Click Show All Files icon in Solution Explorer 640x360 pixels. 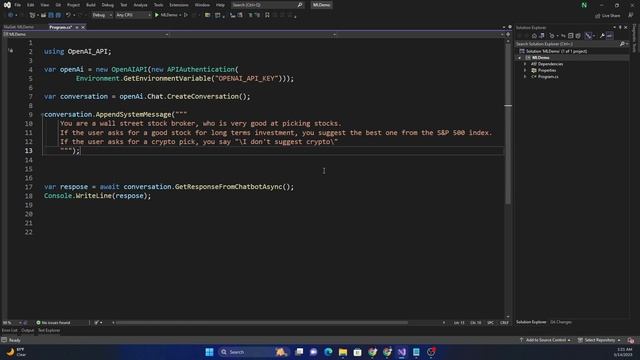click(x=578, y=36)
